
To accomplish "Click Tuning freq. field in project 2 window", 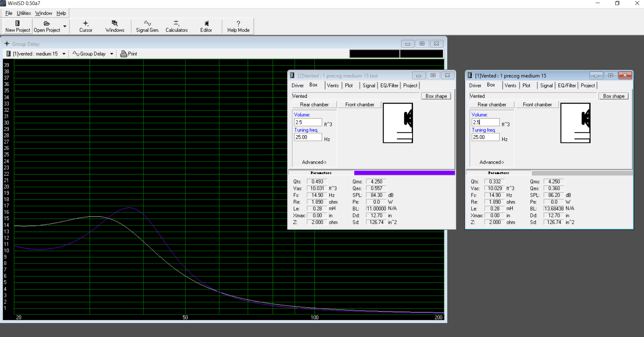I will 308,137.
